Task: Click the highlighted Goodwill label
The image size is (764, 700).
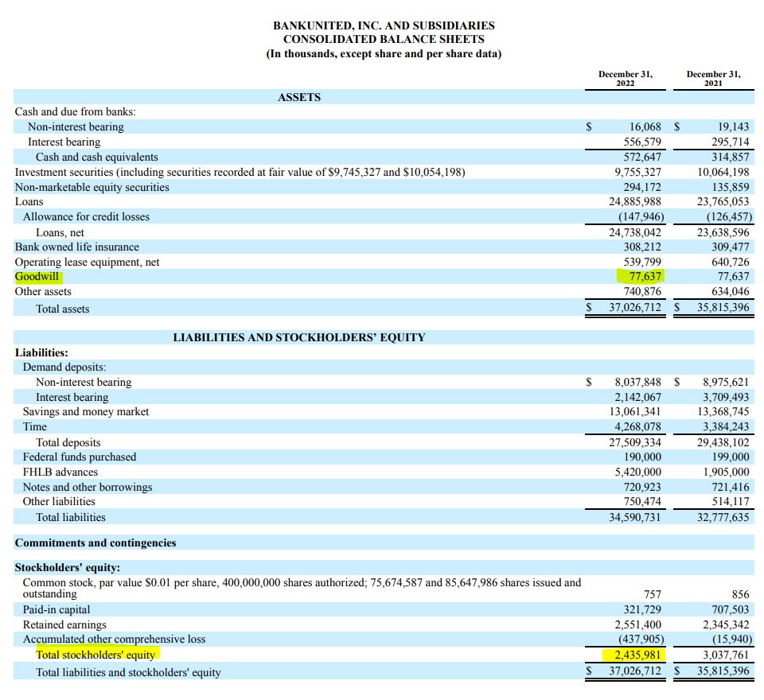Action: click(37, 277)
